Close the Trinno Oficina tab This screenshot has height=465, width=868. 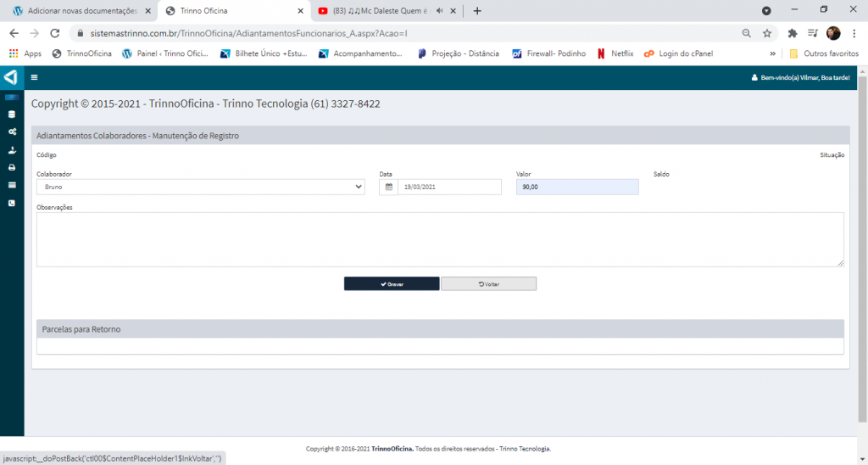click(301, 10)
